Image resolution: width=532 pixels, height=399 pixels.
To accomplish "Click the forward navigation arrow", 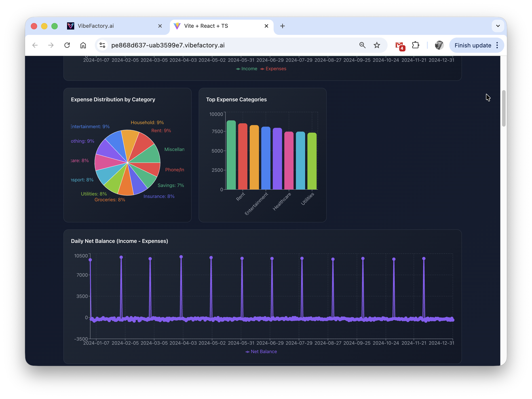I will (x=51, y=45).
